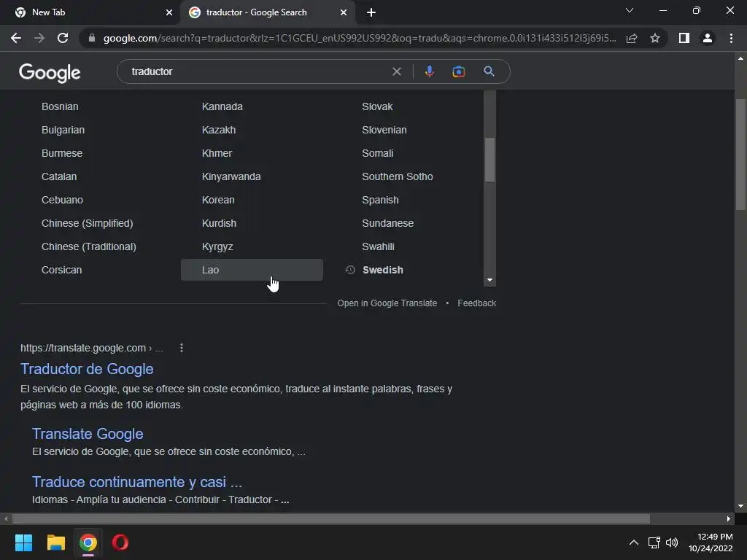
Task: Pick Southern Sotho language option
Action: (x=398, y=176)
